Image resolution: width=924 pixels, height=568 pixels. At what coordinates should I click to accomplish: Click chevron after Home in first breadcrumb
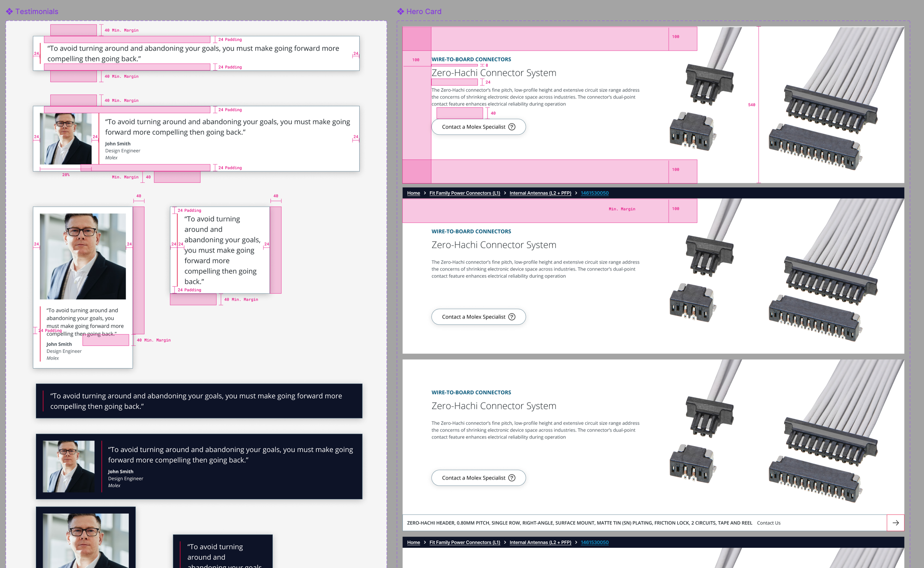point(425,193)
